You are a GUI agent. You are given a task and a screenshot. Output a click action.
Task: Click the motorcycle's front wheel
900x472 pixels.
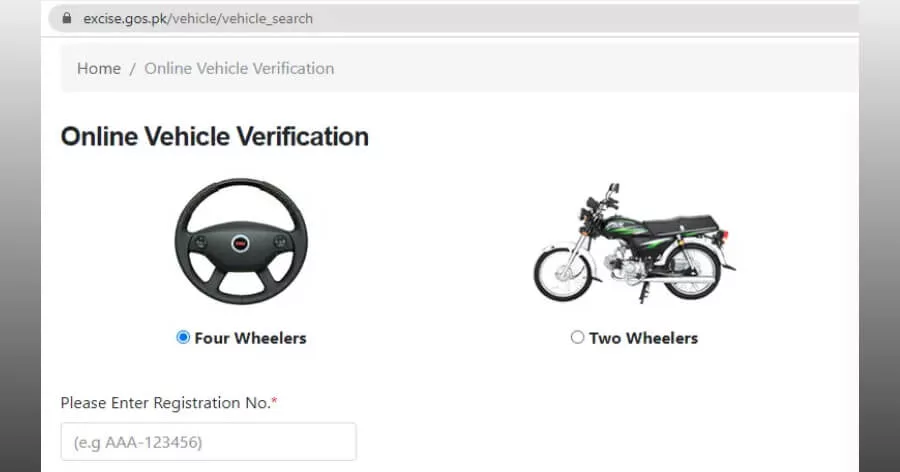coord(563,274)
